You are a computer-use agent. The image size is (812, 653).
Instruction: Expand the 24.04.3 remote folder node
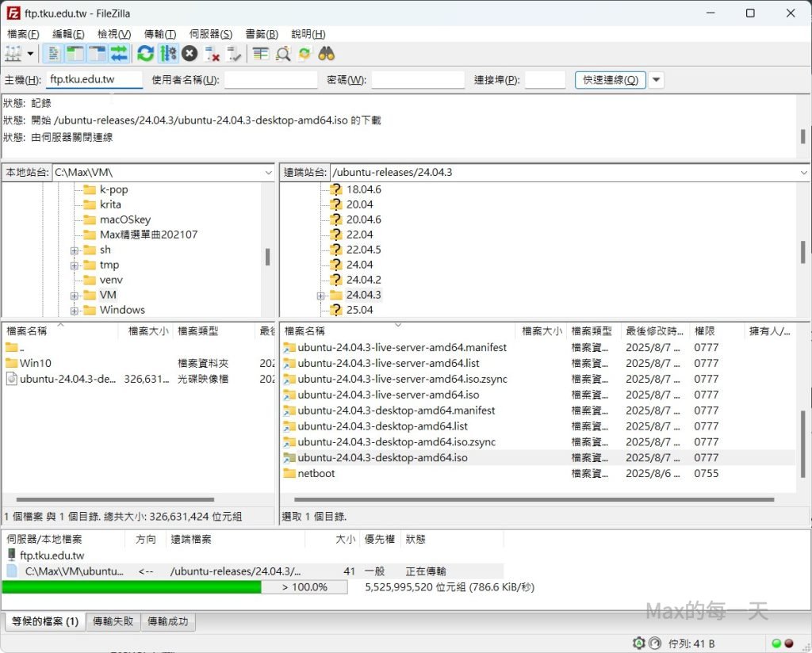point(321,296)
